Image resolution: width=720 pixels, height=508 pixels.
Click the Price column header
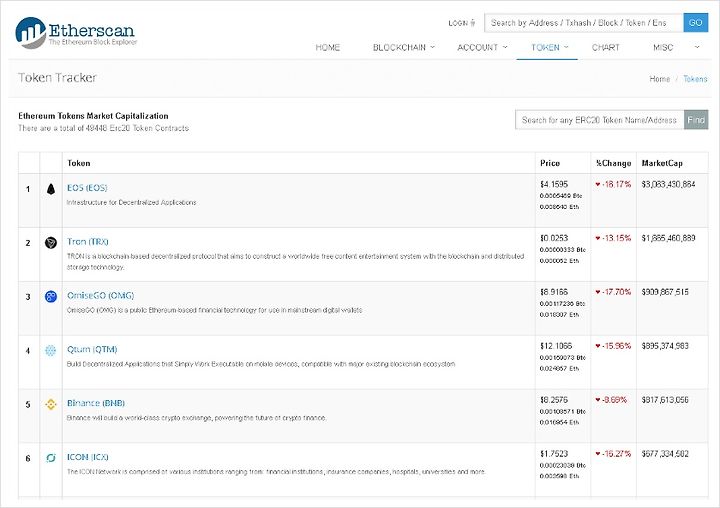coord(550,163)
